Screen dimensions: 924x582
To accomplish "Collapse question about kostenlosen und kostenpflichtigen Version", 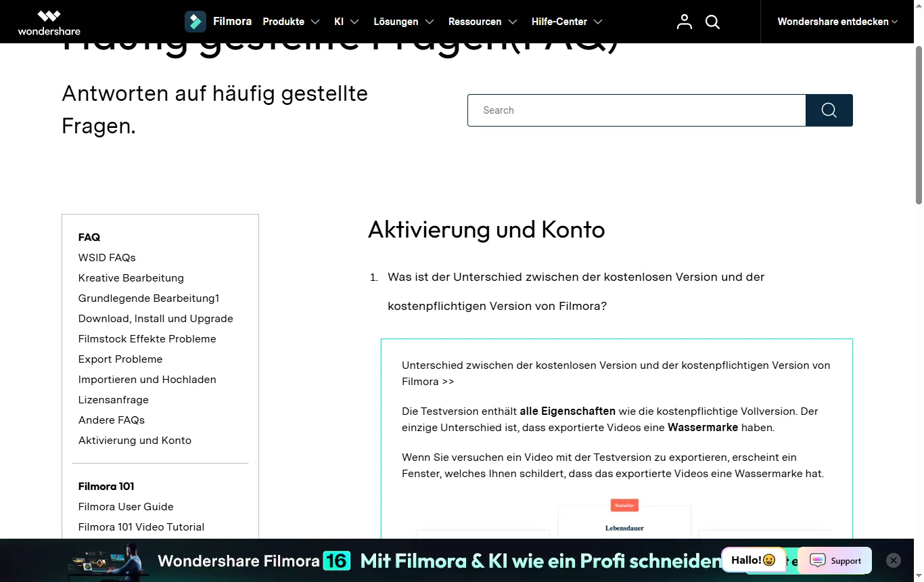I will click(x=576, y=291).
